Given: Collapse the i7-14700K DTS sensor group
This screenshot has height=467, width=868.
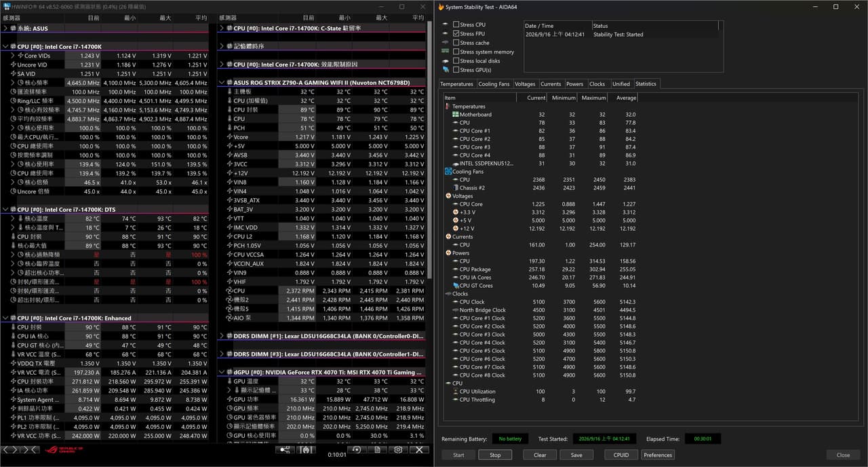Looking at the screenshot, I should tap(5, 210).
